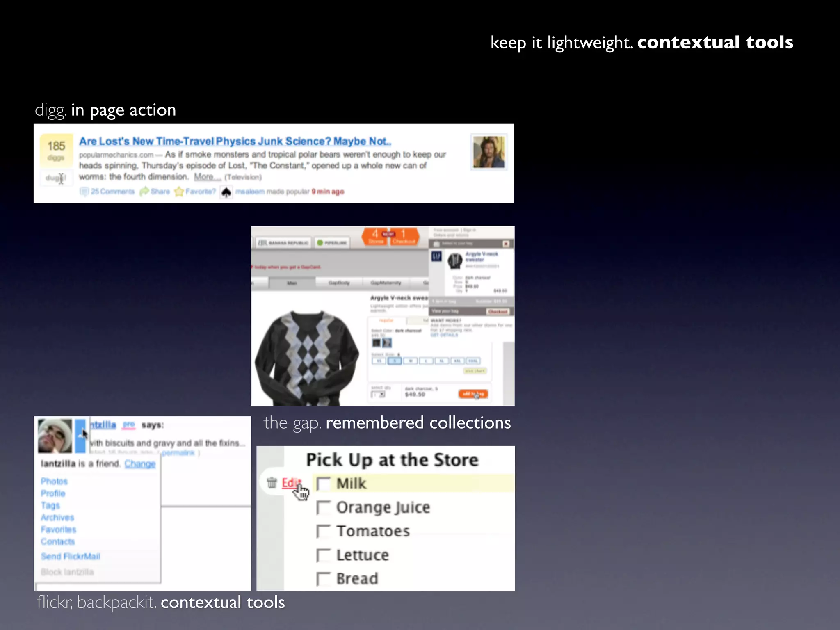Click the size chart button
The height and width of the screenshot is (630, 840).
pos(475,371)
